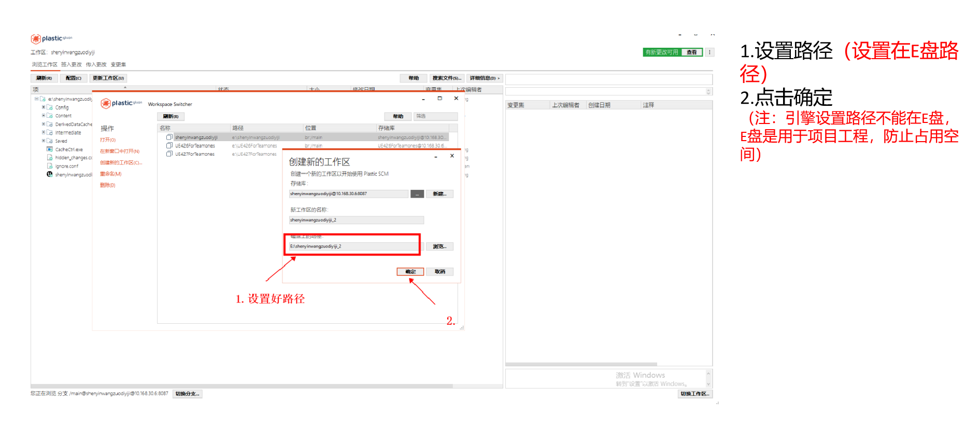The height and width of the screenshot is (441, 980).
Task: Expand the Intermediate folder node
Action: point(44,132)
